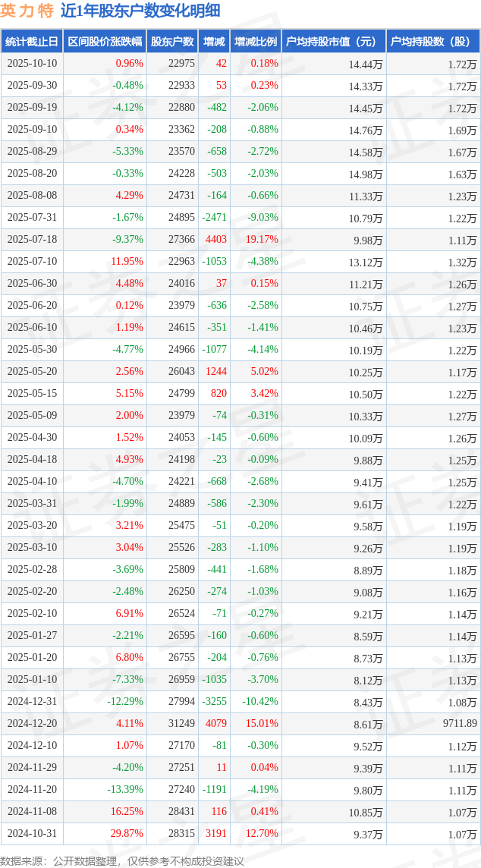The height and width of the screenshot is (868, 481).
Task: Click the 区间股价涨跌幅 column header
Action: (x=104, y=42)
